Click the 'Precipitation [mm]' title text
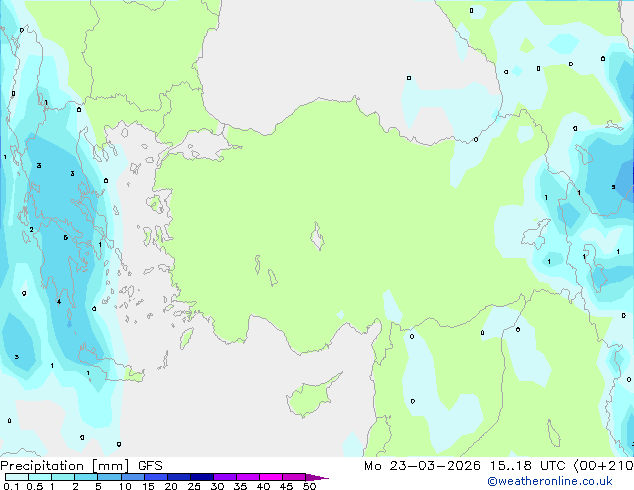 [65, 466]
